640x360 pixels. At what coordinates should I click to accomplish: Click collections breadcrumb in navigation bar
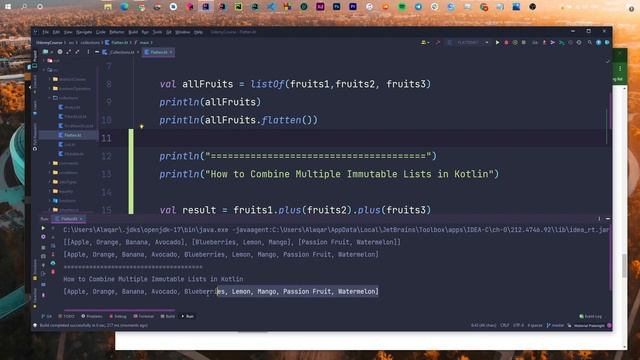pyautogui.click(x=90, y=42)
